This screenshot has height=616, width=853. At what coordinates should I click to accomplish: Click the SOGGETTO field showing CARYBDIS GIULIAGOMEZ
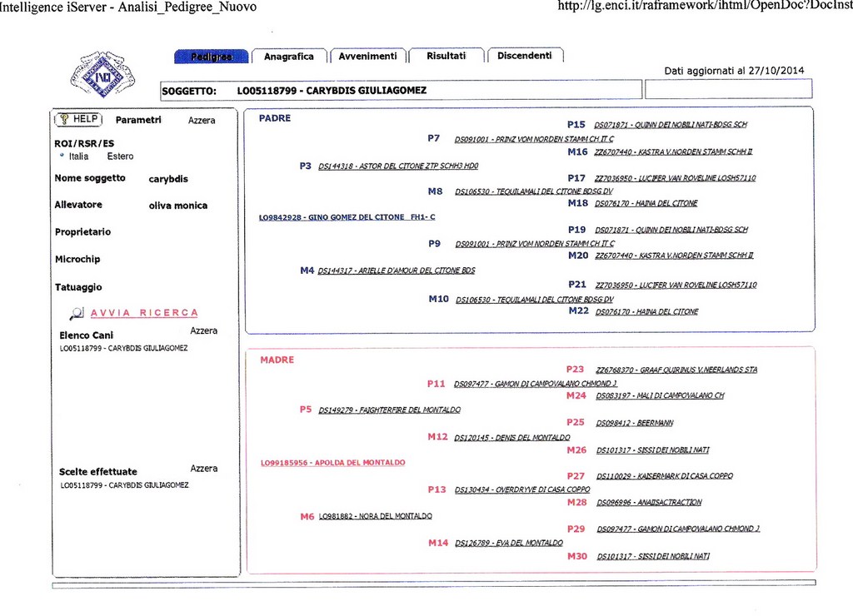tap(401, 90)
